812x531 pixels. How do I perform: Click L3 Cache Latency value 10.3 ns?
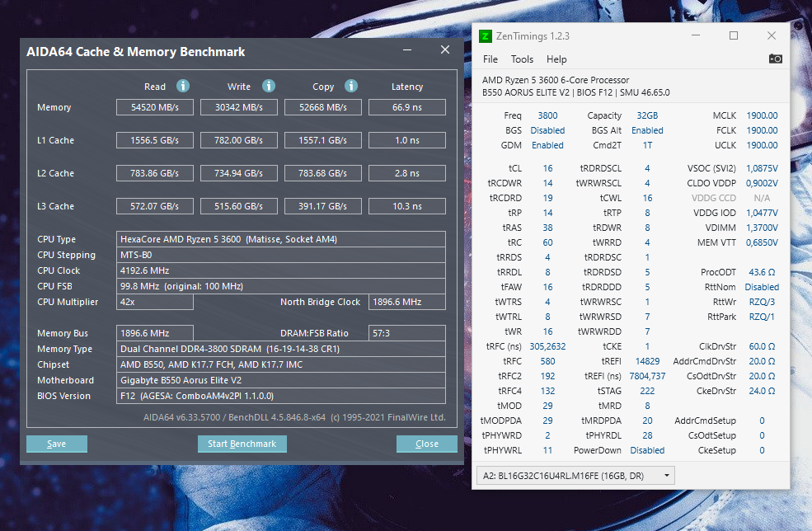[x=407, y=206]
